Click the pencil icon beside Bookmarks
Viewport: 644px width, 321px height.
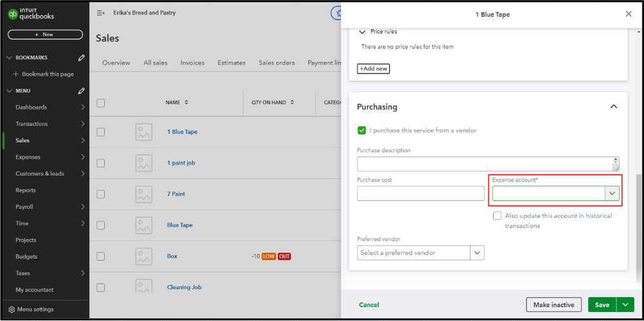81,57
